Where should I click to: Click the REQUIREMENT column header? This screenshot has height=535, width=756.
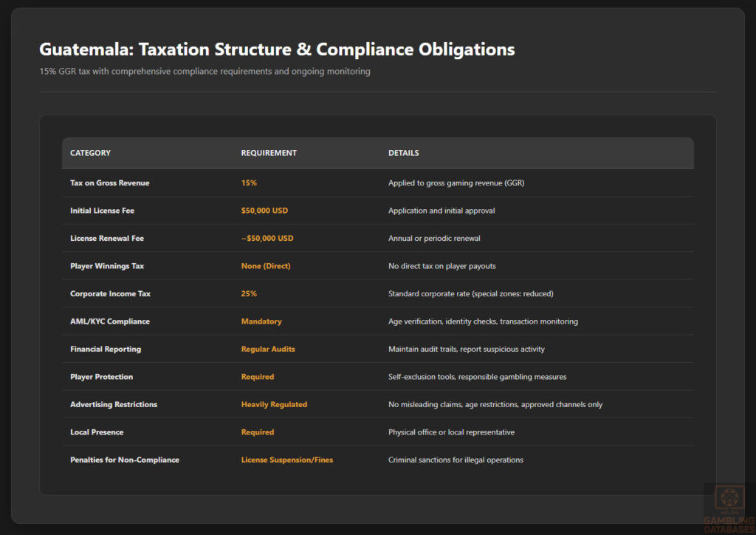click(x=269, y=153)
